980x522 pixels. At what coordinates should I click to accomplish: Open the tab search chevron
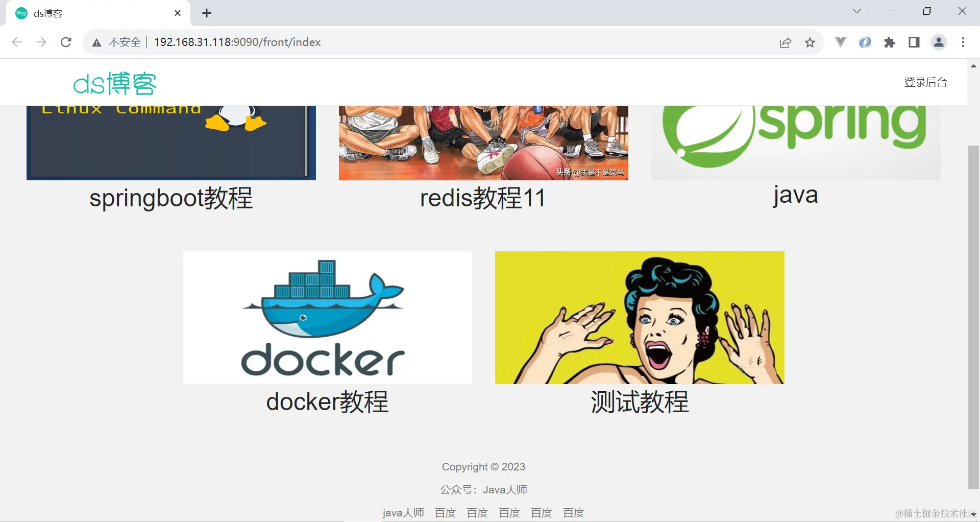[x=857, y=11]
